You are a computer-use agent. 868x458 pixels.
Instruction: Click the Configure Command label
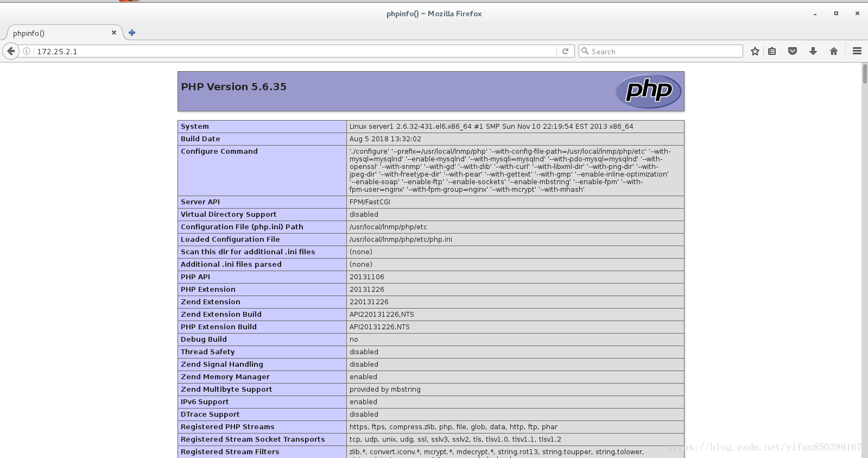[219, 151]
